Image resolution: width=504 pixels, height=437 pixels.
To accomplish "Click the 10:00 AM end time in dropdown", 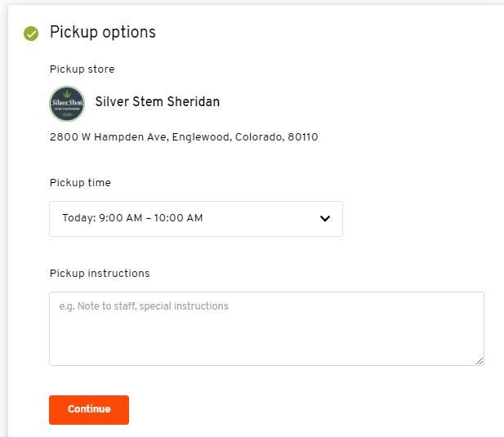I will click(178, 218).
